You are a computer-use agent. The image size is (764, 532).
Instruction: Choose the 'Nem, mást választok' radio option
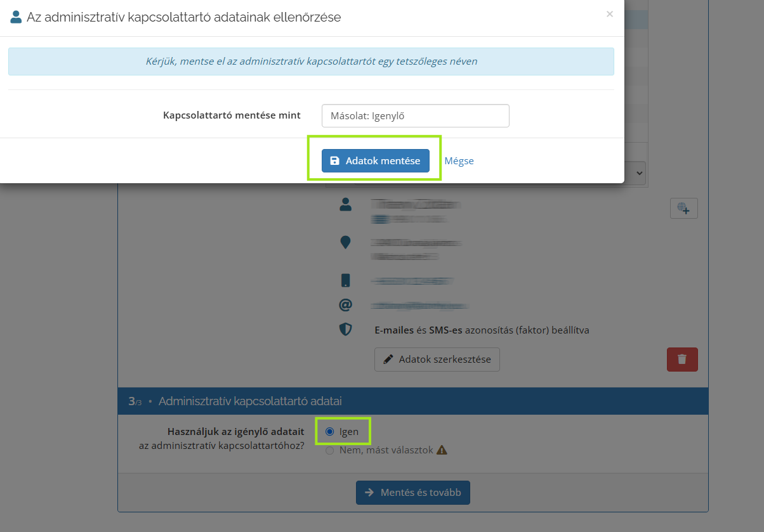pos(329,450)
